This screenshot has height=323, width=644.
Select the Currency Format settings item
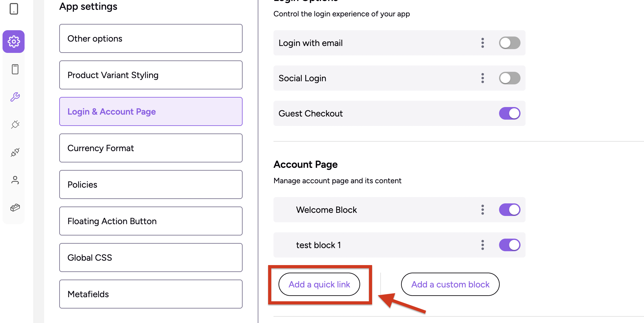[x=151, y=148]
